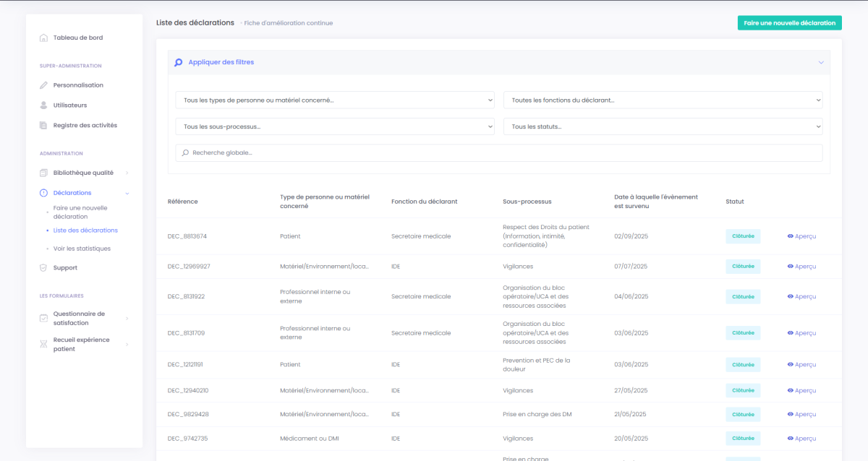Click the Questionnaire de satisfaction icon
868x461 pixels.
click(x=43, y=319)
